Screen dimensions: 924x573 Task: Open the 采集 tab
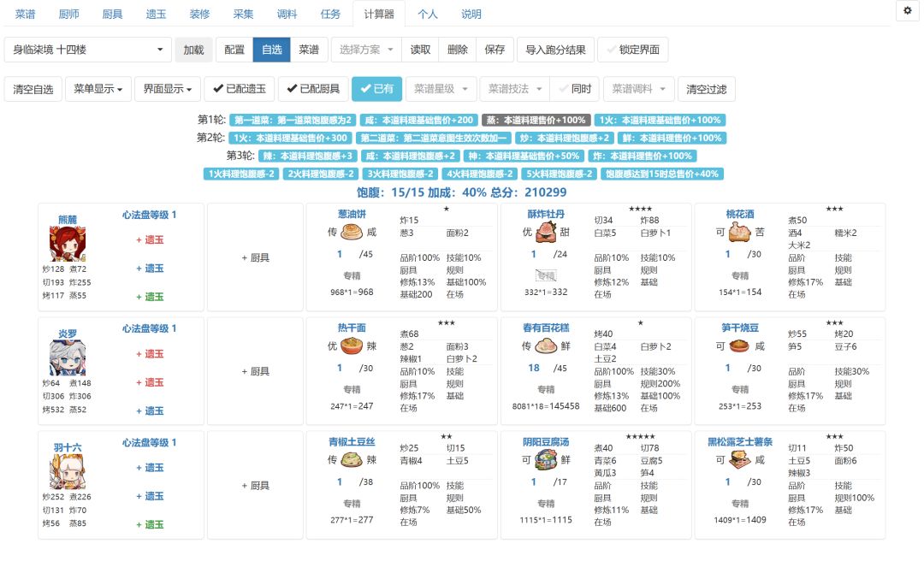click(243, 15)
